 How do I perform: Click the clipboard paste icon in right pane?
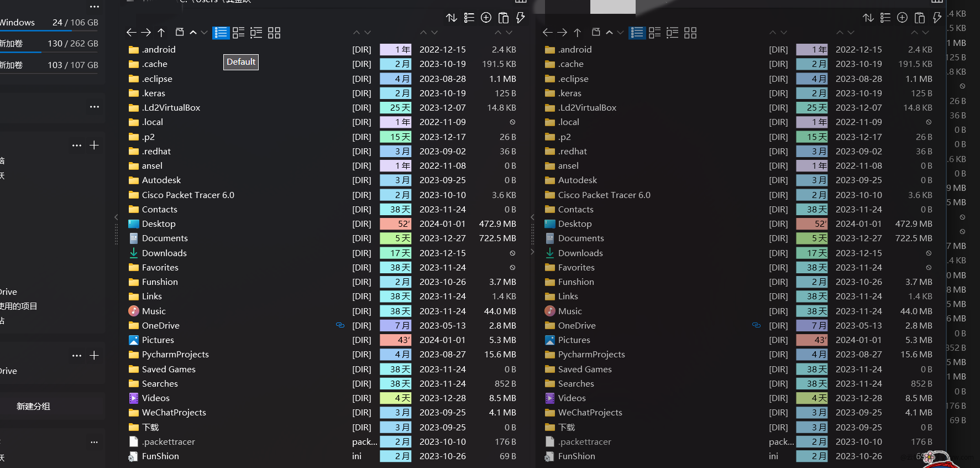[x=920, y=18]
